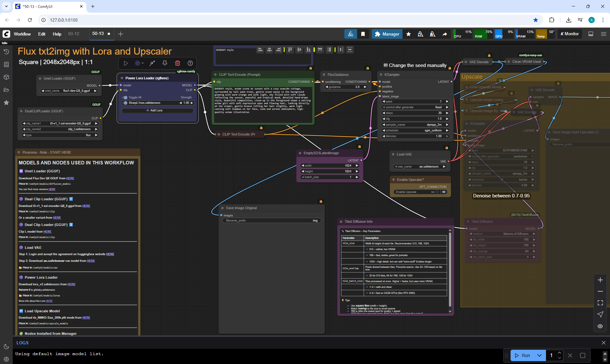Fit view to canvas icon
The height and width of the screenshot is (364, 610).
[600, 303]
